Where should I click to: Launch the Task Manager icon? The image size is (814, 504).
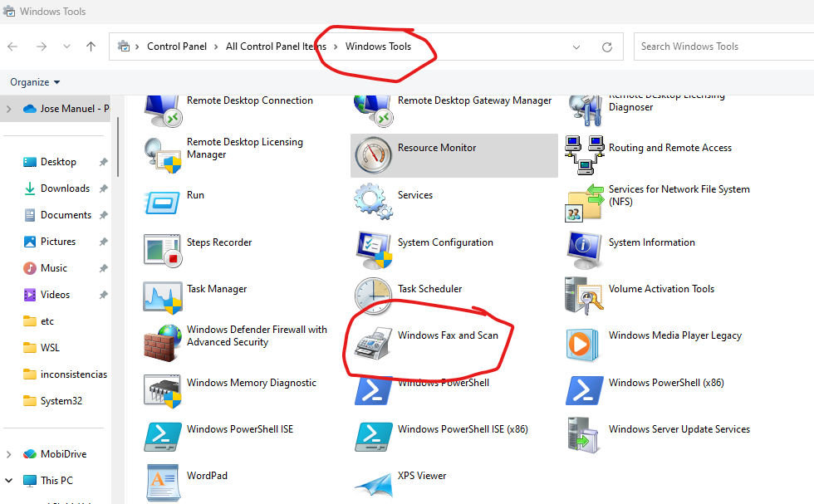coord(163,297)
